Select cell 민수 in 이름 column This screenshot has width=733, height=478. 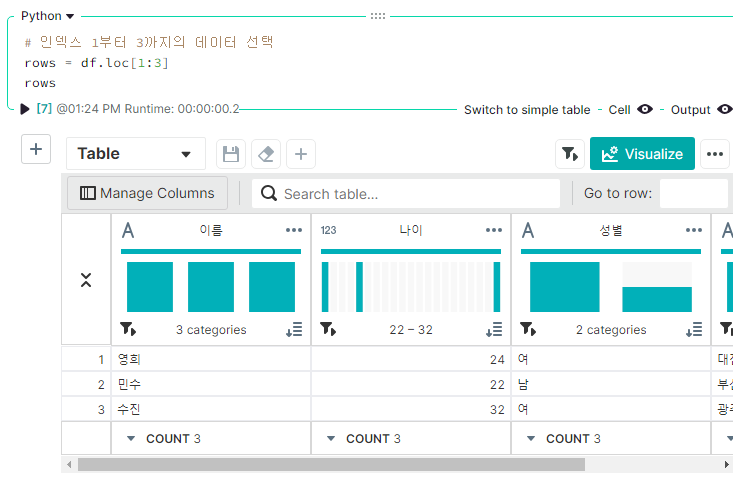[211, 385]
